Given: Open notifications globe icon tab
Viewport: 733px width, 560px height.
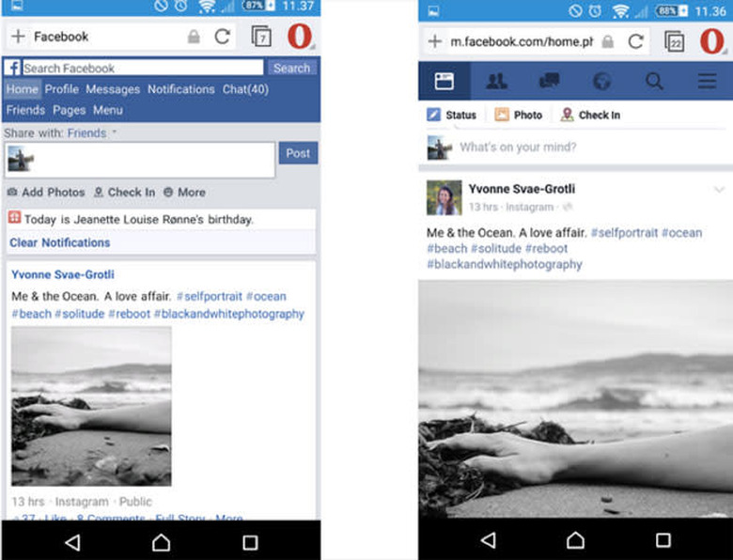Looking at the screenshot, I should coord(602,82).
